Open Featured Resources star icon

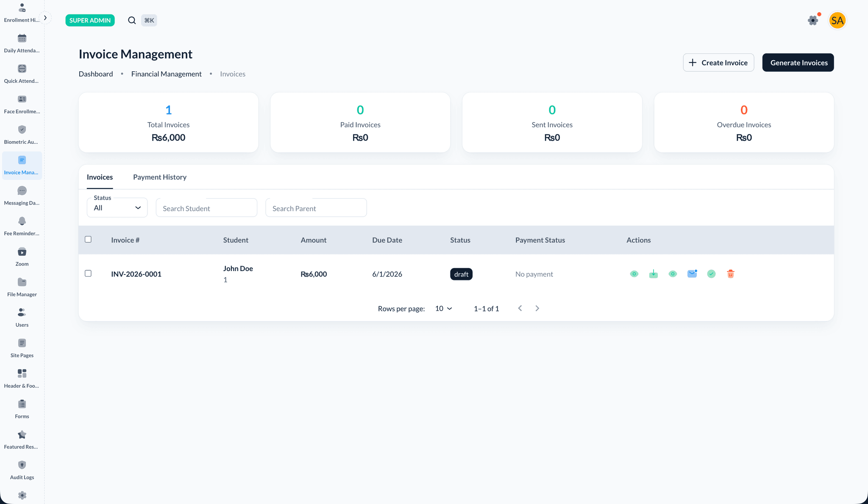click(x=22, y=435)
